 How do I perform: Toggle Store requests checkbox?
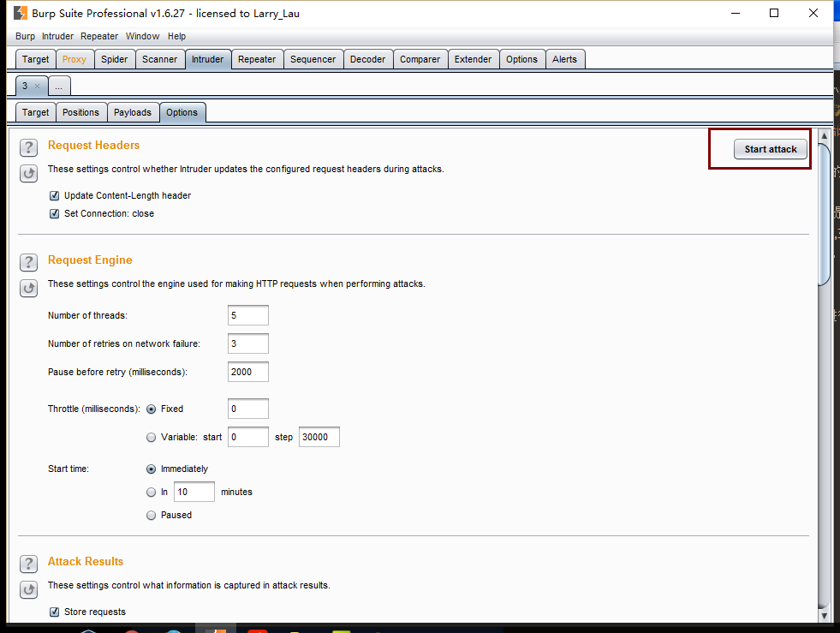pos(54,612)
